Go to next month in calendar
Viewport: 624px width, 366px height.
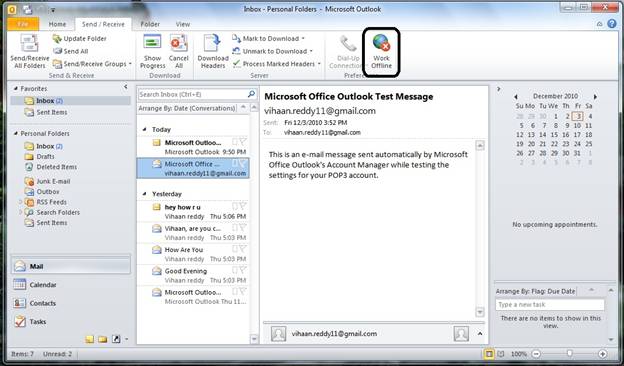(595, 96)
